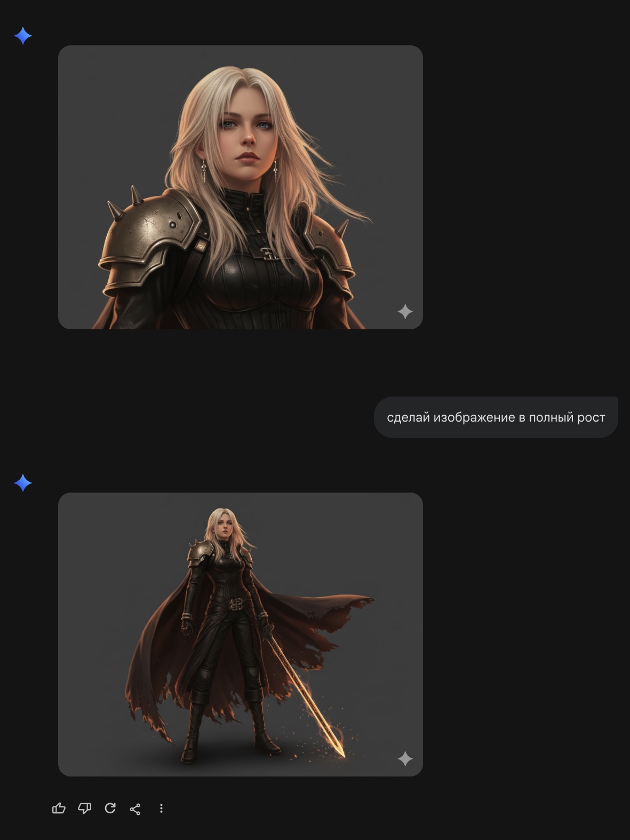Open the three-dot more options menu
The height and width of the screenshot is (840, 630).
pos(161,809)
